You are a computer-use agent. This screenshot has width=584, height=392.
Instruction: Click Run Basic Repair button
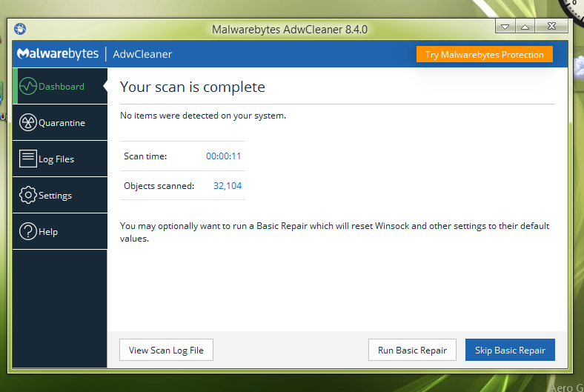[x=412, y=350]
